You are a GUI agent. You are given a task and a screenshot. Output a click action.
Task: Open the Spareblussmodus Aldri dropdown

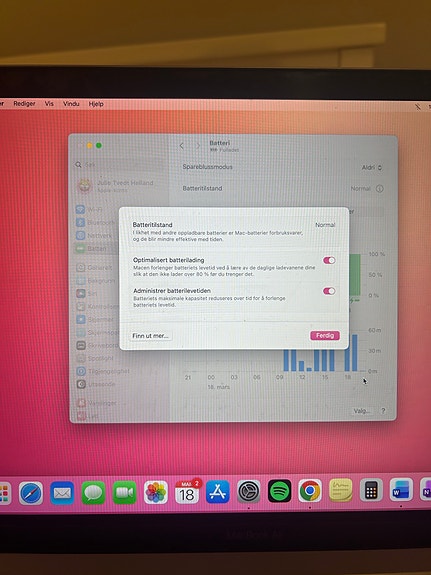tap(372, 168)
